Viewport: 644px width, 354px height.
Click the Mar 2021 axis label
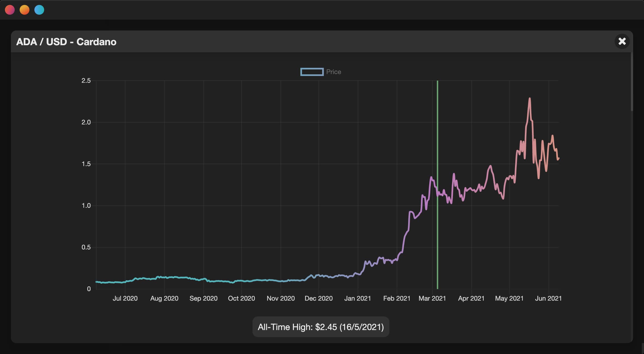click(x=432, y=298)
